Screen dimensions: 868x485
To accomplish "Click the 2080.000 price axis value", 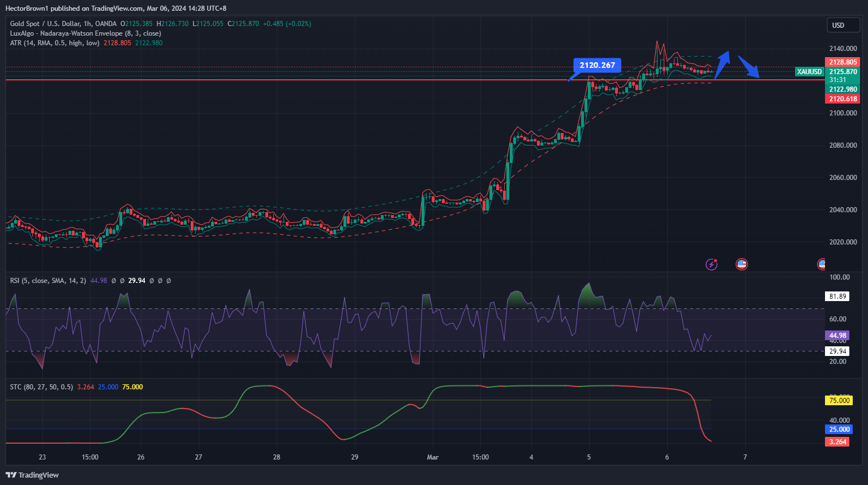I will click(x=843, y=145).
